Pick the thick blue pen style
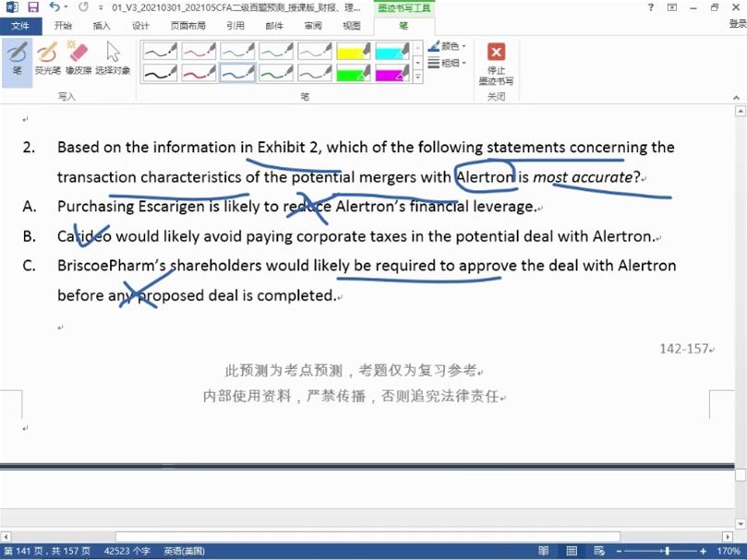Viewport: 747px width, 560px height. [237, 73]
